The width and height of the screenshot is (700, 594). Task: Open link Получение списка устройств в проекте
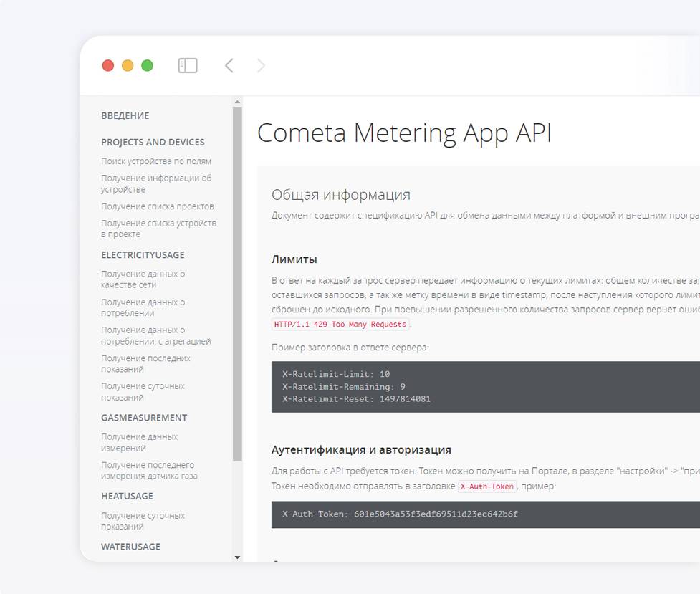[158, 229]
